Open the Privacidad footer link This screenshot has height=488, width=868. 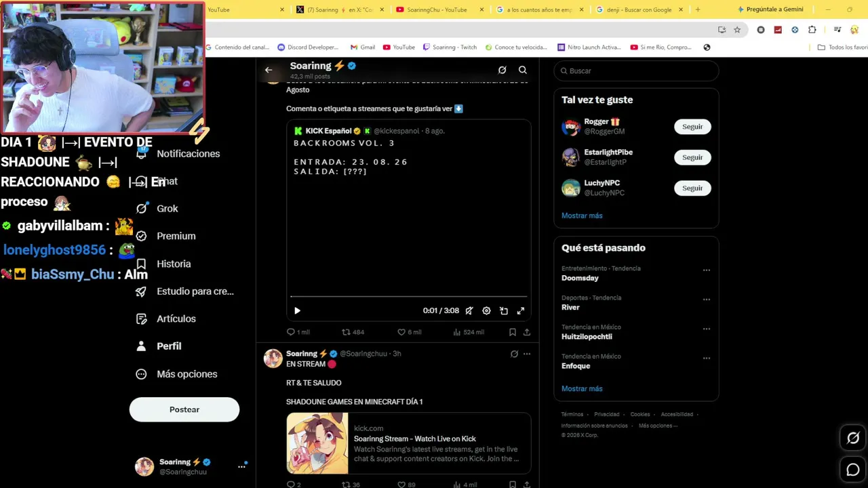tap(607, 414)
